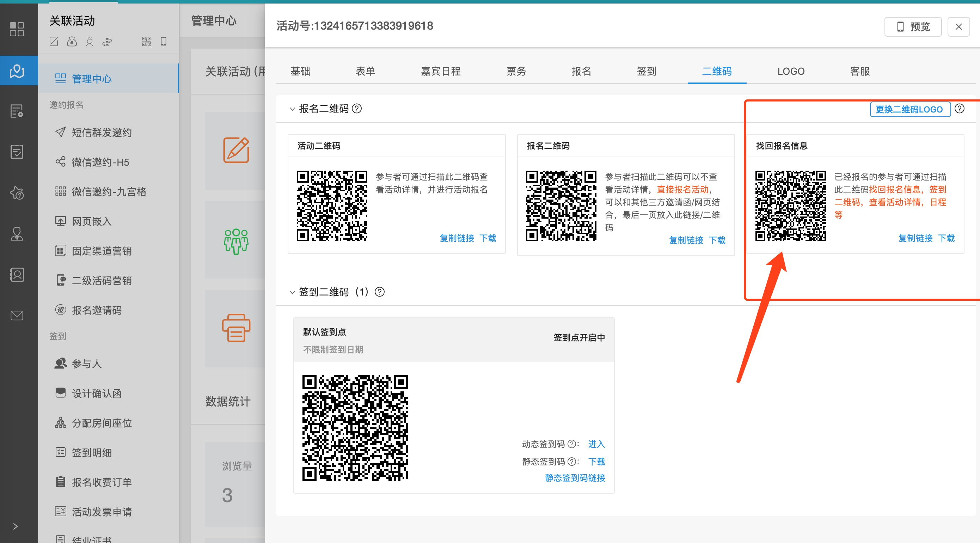
Task: Switch to the 基础 tab
Action: coord(301,71)
